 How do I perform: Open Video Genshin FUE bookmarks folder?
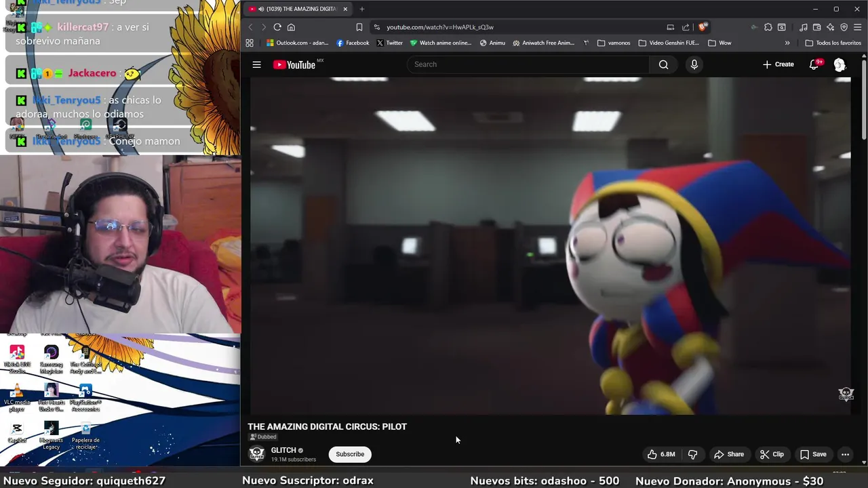[x=669, y=43]
